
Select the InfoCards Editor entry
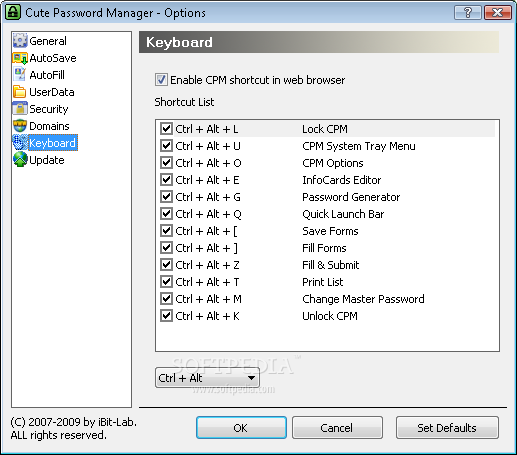coord(341,180)
